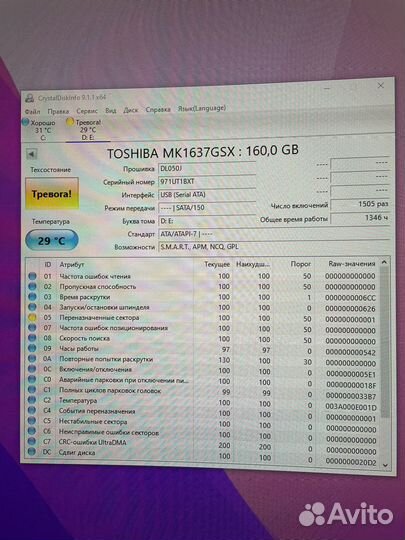Open the Справка menu
The width and height of the screenshot is (405, 540).
pos(158,110)
